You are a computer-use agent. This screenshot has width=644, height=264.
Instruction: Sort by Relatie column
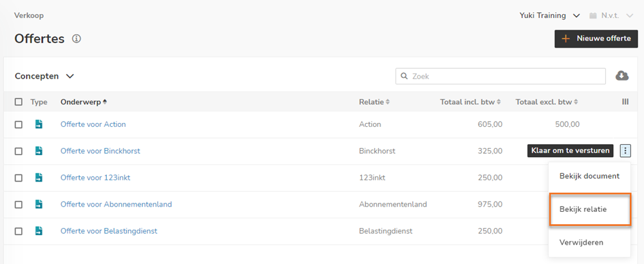coord(374,102)
